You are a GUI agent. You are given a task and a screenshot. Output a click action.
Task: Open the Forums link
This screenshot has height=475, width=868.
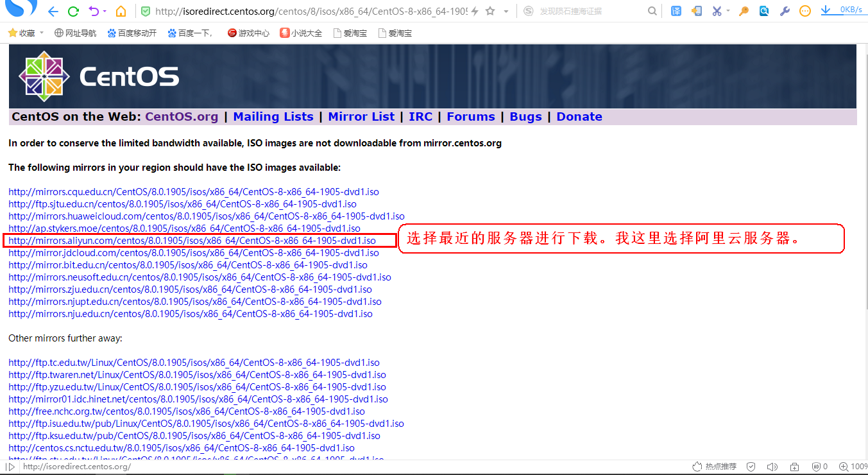[x=471, y=117]
